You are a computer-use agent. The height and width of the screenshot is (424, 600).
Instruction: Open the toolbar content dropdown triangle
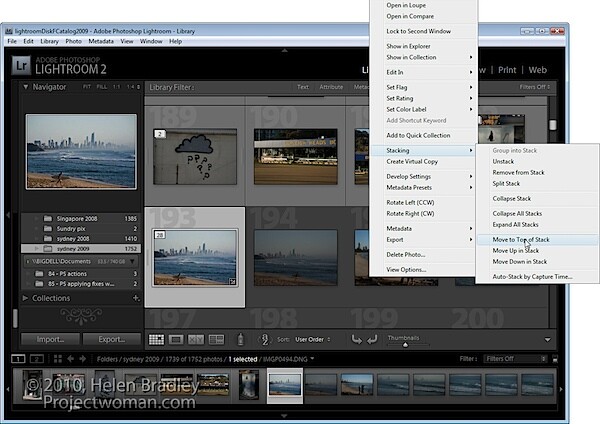click(x=548, y=339)
